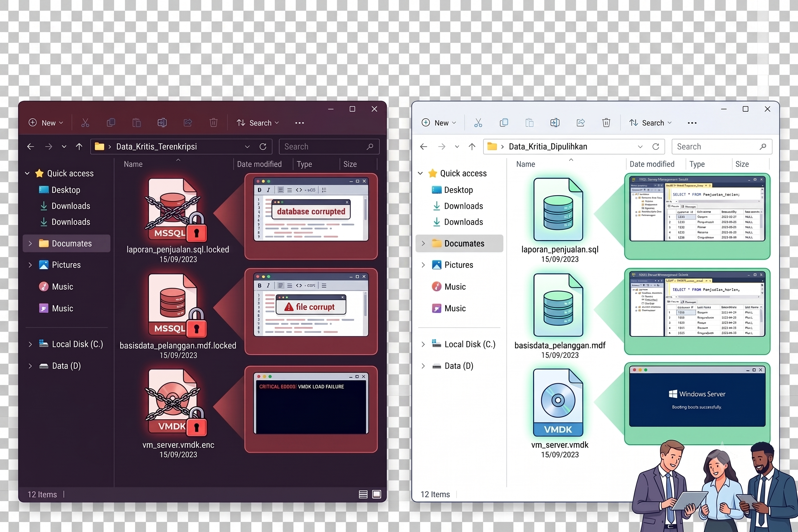
Task: Select the restored basisdata_pelanggan.mdf file icon
Action: pos(558,305)
